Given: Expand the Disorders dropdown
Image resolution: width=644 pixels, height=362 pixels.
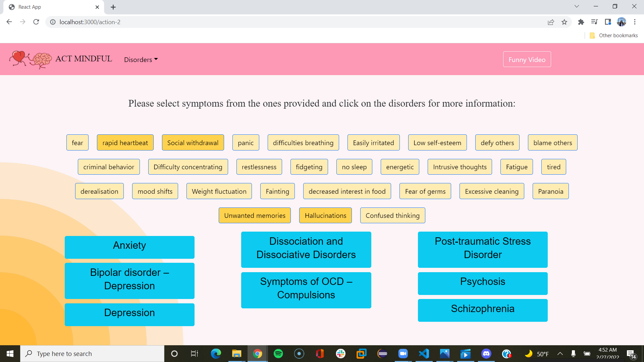Looking at the screenshot, I should (141, 60).
